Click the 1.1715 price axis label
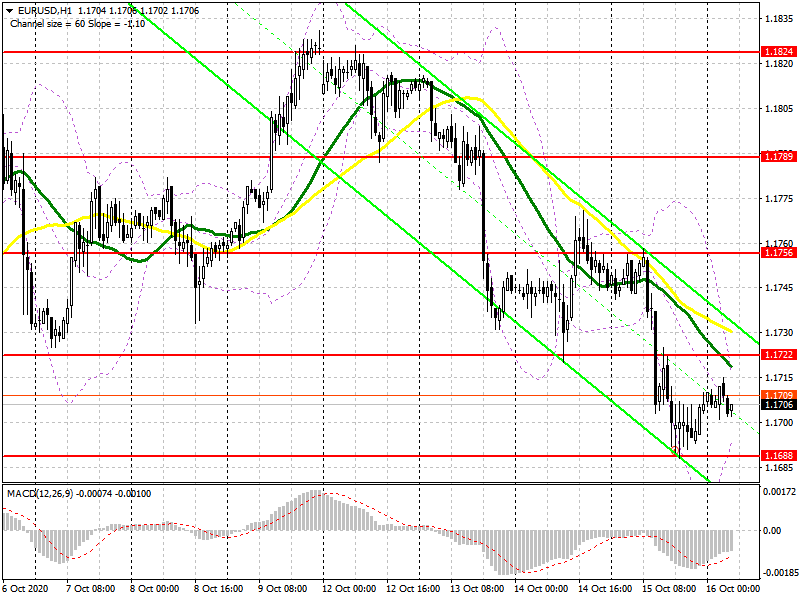The height and width of the screenshot is (600, 800). click(x=779, y=378)
